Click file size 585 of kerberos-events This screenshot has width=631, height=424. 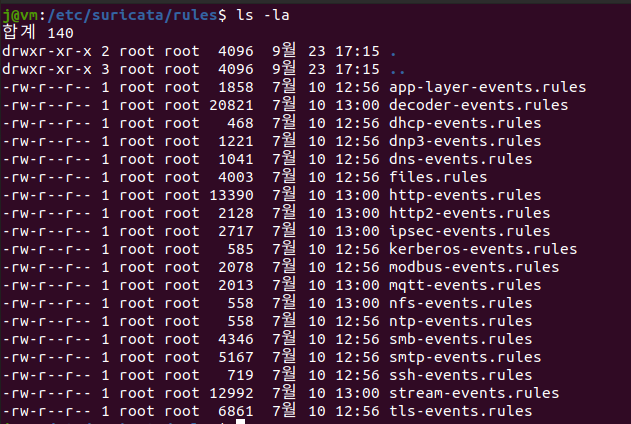coord(240,249)
